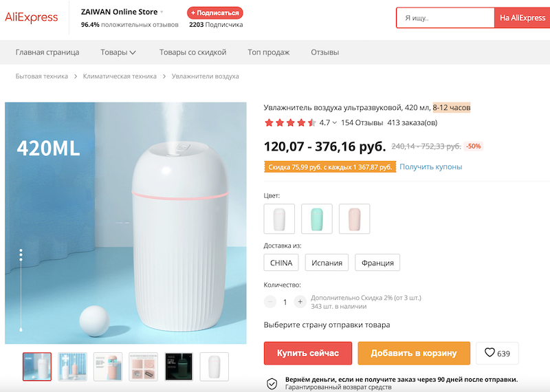This screenshot has width=550, height=392.
Task: Choose Франция shipping origin
Action: coord(377,263)
